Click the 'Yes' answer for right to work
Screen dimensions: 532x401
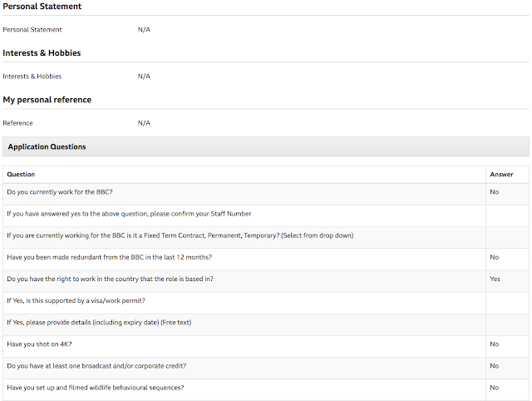click(x=495, y=279)
